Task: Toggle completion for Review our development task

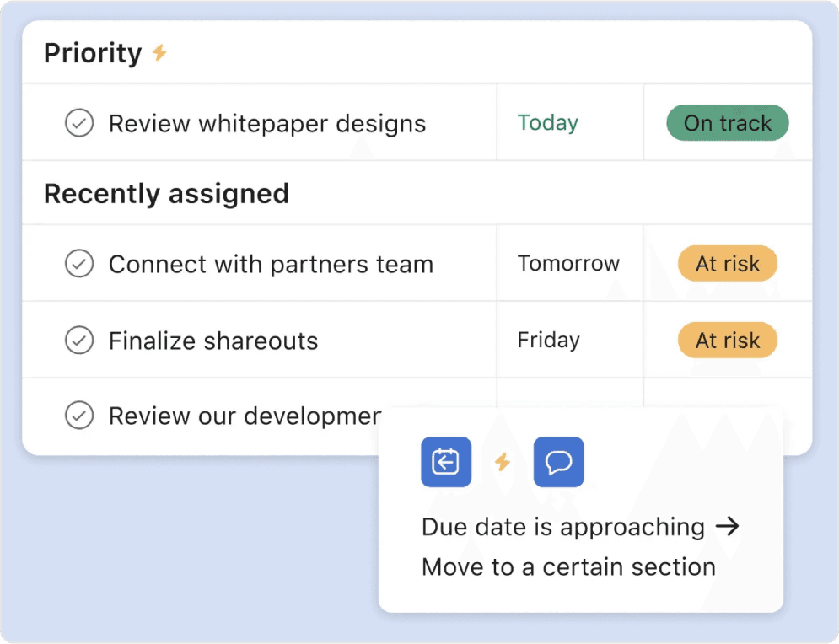Action: click(x=79, y=416)
